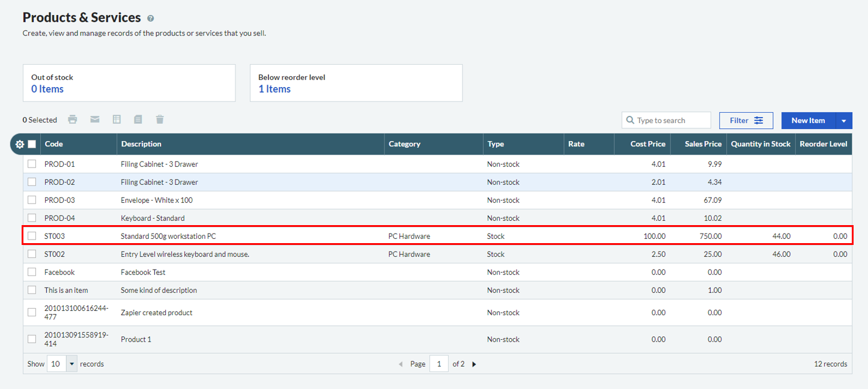Click the print icon in the toolbar
This screenshot has height=389, width=868.
coord(73,119)
